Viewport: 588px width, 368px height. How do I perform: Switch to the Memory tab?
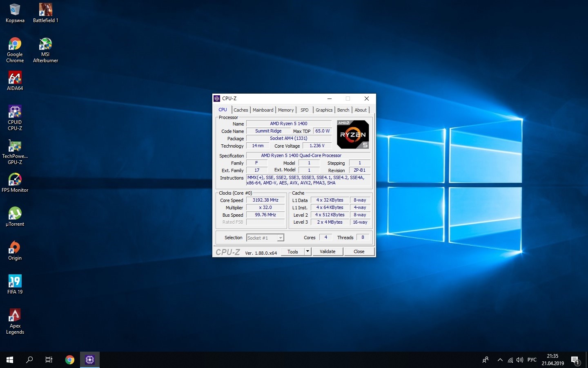[x=286, y=110]
